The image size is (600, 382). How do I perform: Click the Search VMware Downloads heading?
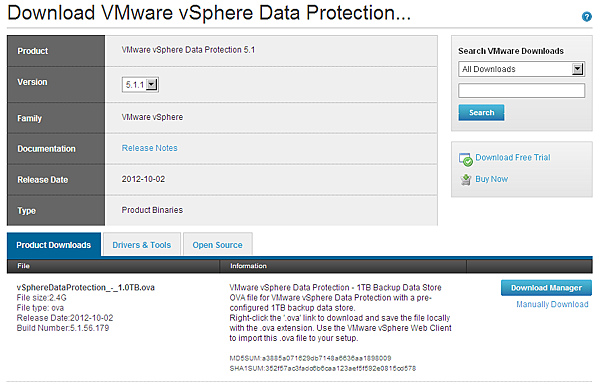511,51
